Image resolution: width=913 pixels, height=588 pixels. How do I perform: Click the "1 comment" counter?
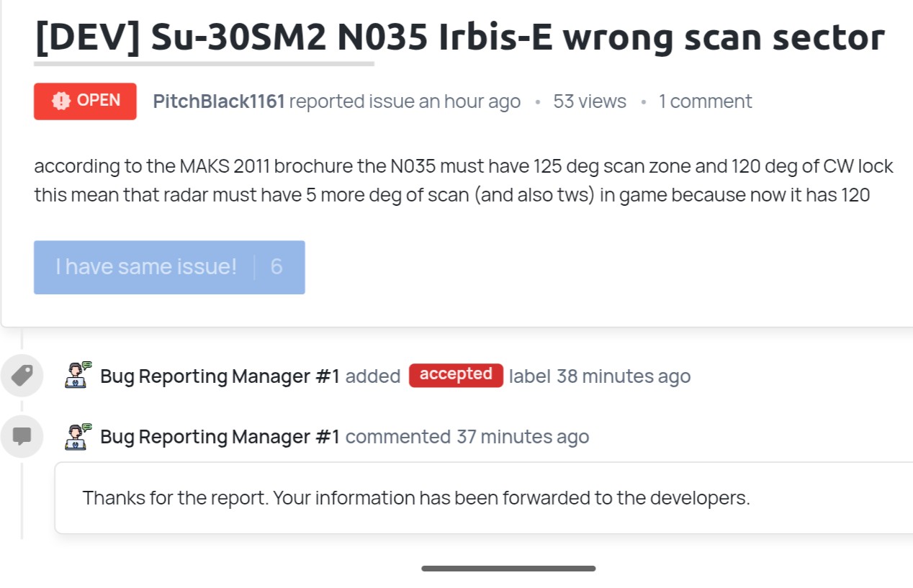pyautogui.click(x=705, y=101)
